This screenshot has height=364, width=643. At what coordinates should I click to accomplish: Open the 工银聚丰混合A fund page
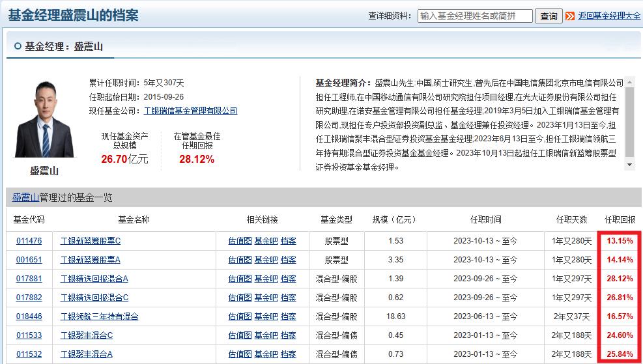87,354
